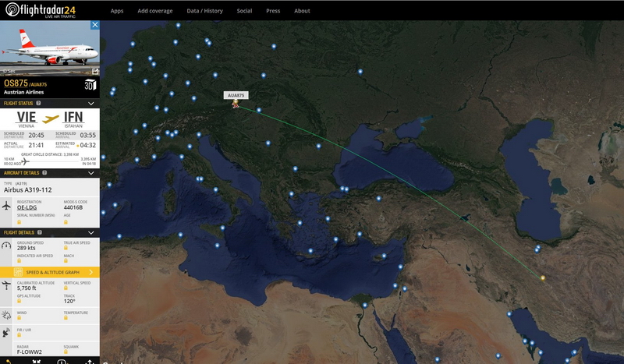Click the Austrian Airlines aircraft photo
The height and width of the screenshot is (364, 624).
point(50,48)
